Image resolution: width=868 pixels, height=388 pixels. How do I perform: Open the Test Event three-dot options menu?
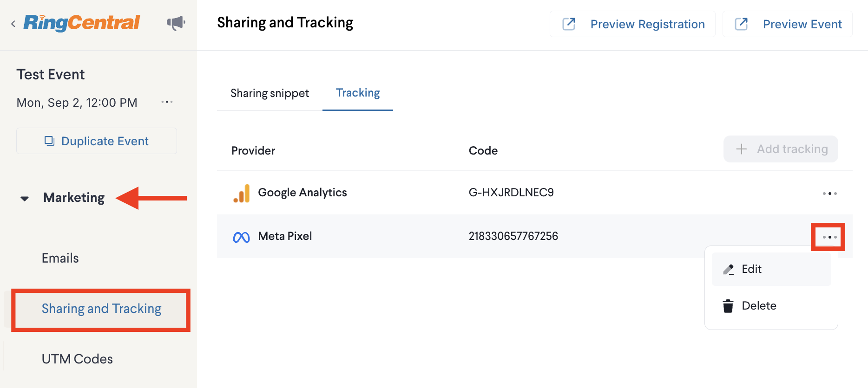pos(167,102)
